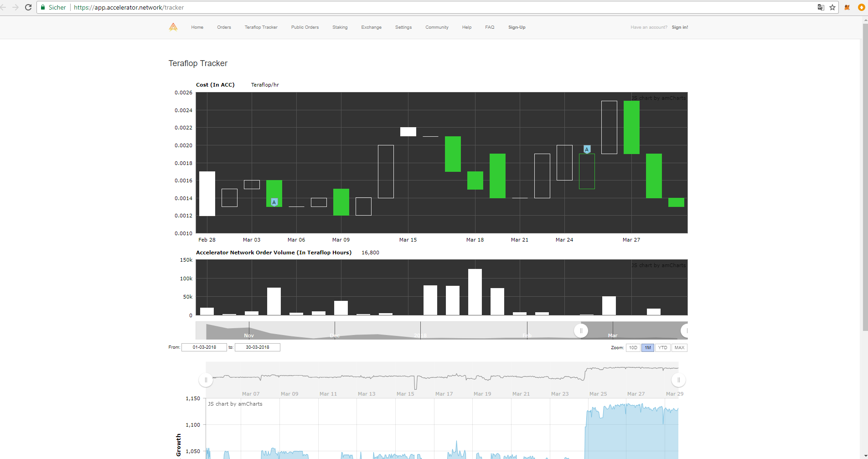Reload the page with refresh icon
This screenshot has height=459, width=868.
click(28, 7)
